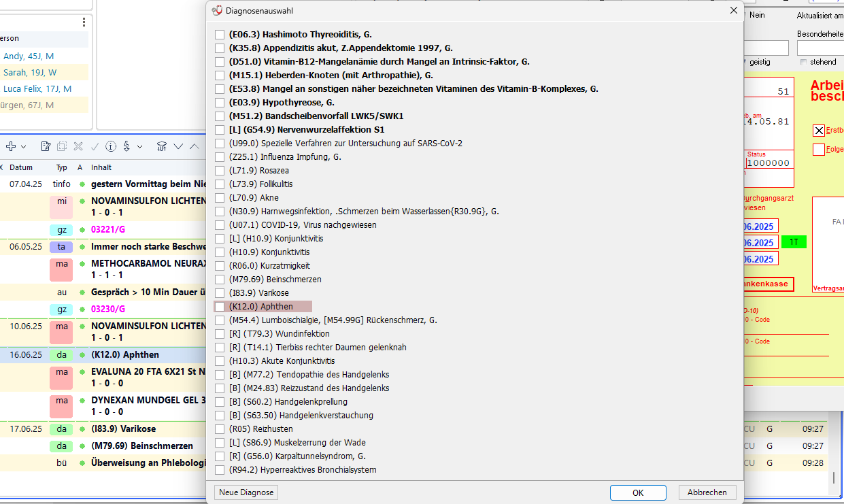Click the edit entry pencil icon
Viewport: 844px width, 504px height.
pos(46,146)
